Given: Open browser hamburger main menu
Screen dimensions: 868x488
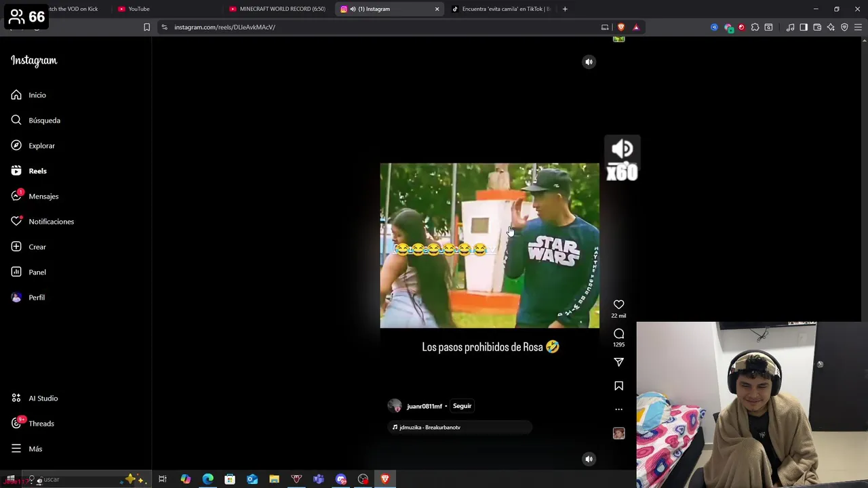Looking at the screenshot, I should (x=859, y=27).
